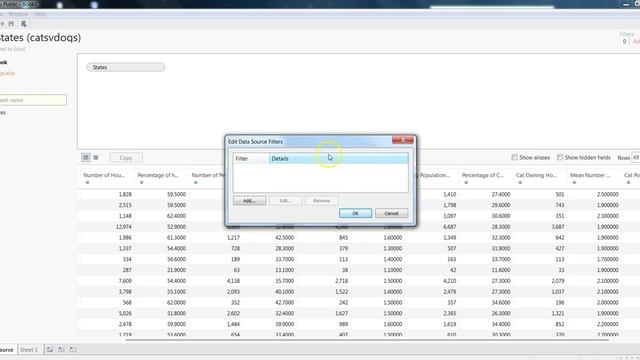640x360 pixels.
Task: Click the Remove button in filter dialog
Action: pyautogui.click(x=321, y=201)
